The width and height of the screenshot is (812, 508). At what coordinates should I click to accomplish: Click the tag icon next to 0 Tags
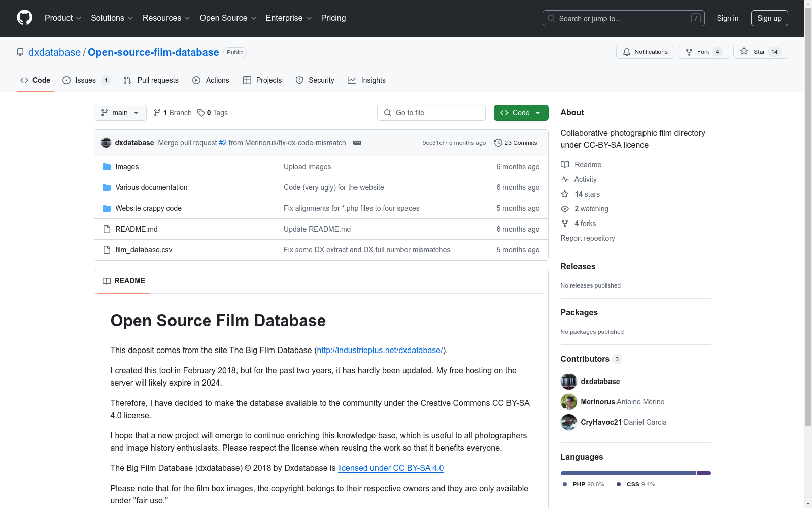(x=201, y=113)
